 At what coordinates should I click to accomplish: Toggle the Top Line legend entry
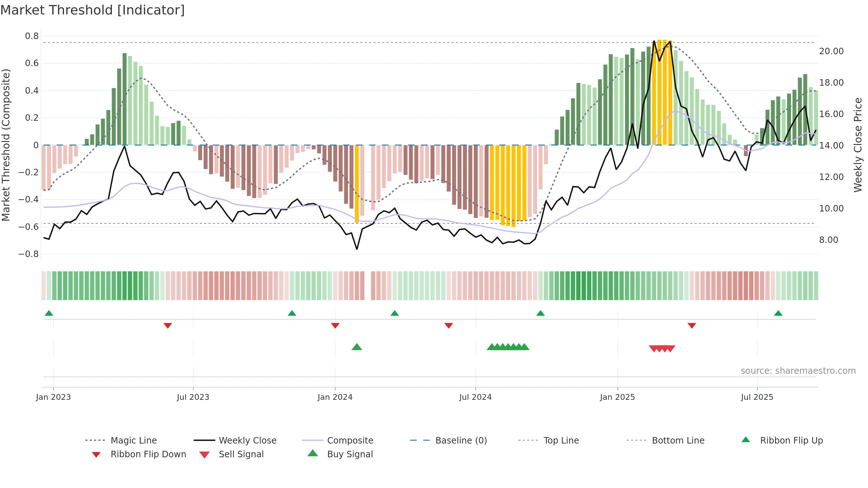click(548, 440)
